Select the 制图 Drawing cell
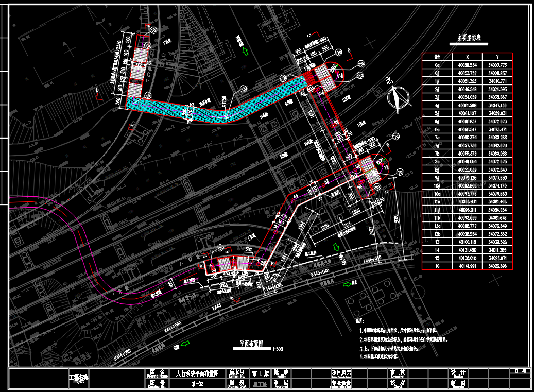 [458, 384]
